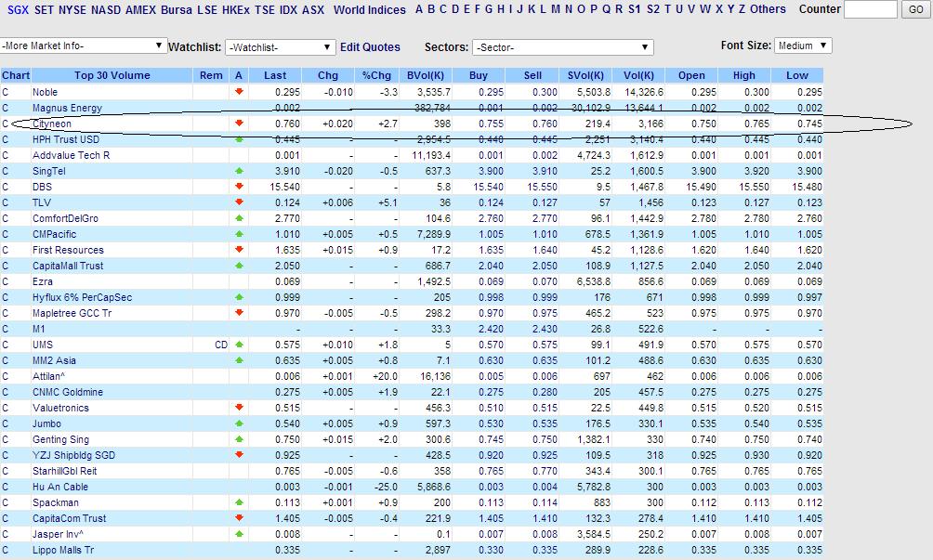Viewport: 933px width, 560px height.
Task: Open the CNMC Goldmine stock link
Action: [68, 392]
